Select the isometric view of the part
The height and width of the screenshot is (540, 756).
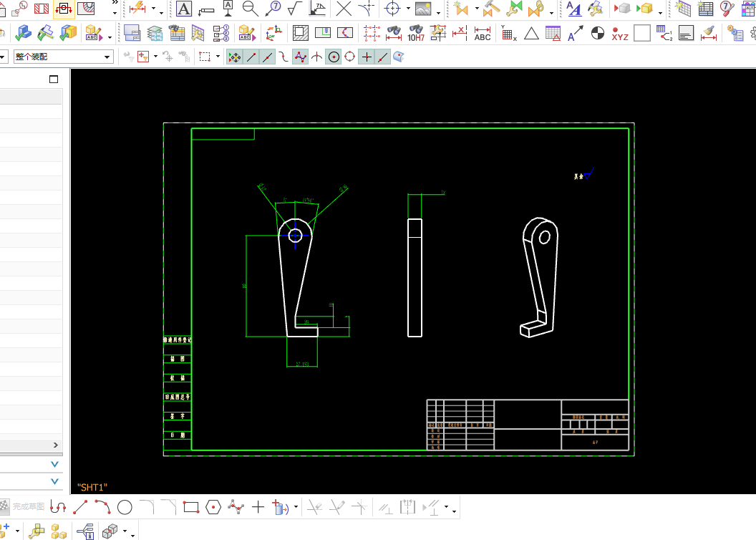tap(539, 278)
